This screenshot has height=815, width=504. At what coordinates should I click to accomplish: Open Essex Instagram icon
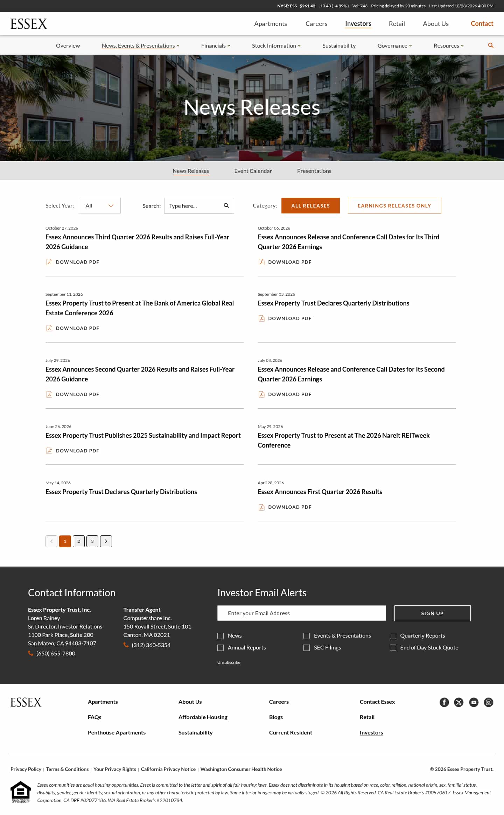coord(489,702)
